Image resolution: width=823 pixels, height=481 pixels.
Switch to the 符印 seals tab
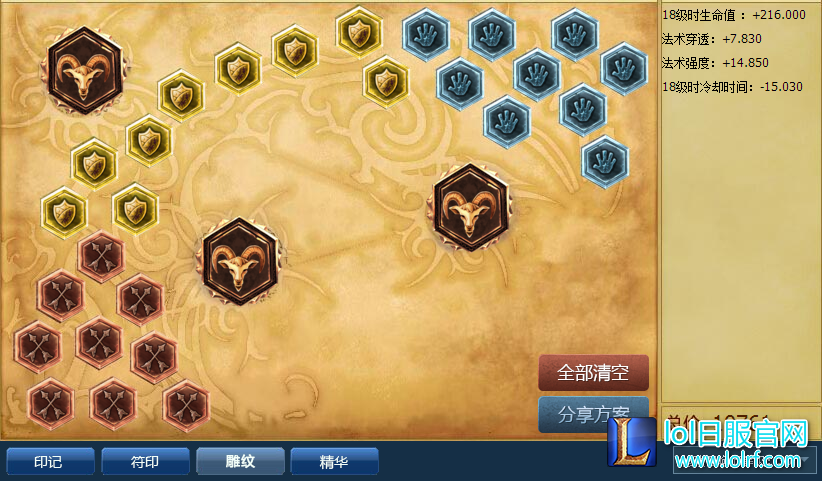click(x=145, y=462)
